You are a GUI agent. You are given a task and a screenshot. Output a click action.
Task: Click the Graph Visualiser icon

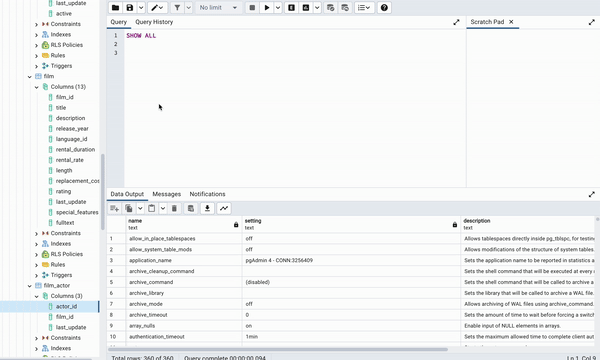pos(224,209)
